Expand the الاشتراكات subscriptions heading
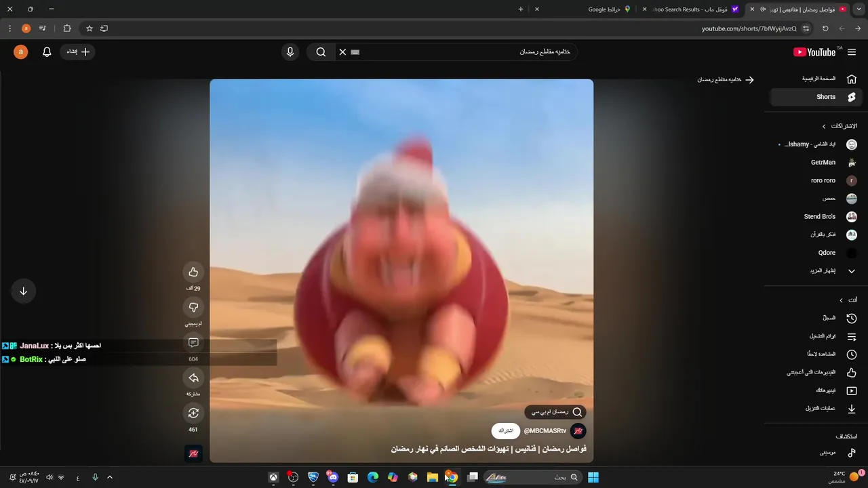Image resolution: width=868 pixels, height=488 pixels. pos(840,126)
